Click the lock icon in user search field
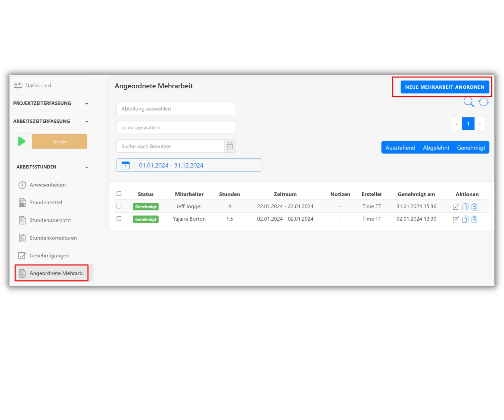The image size is (504, 420). [230, 146]
